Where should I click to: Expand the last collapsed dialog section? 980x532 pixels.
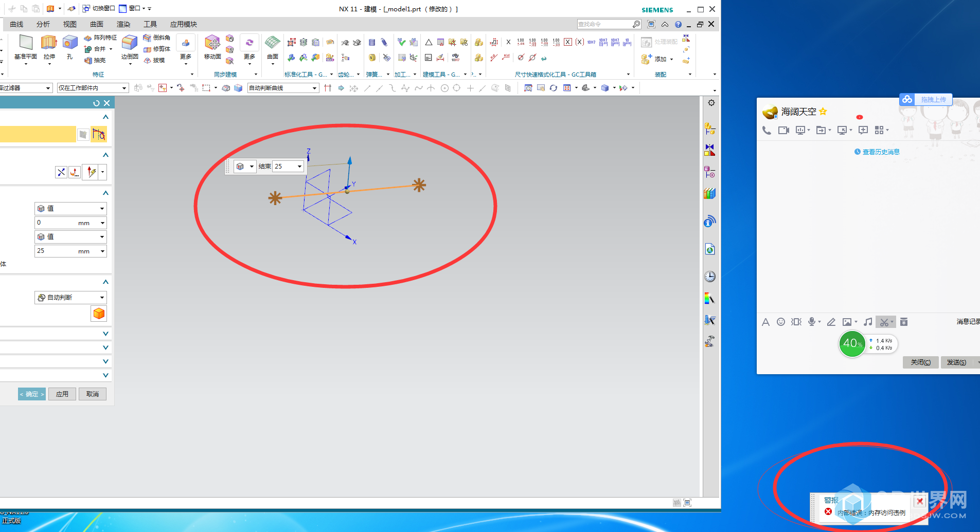pyautogui.click(x=105, y=375)
